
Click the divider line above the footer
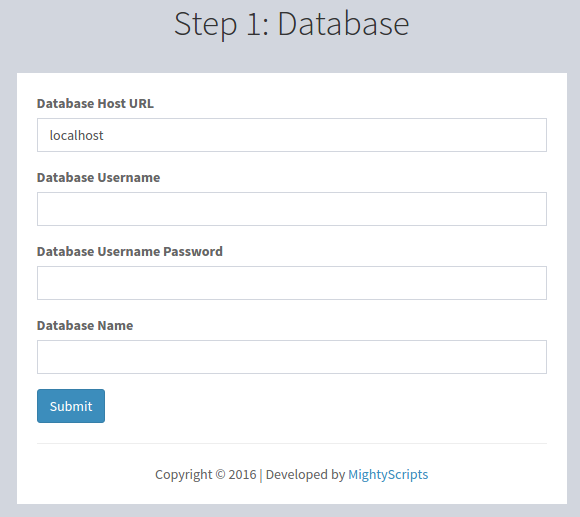(291, 443)
